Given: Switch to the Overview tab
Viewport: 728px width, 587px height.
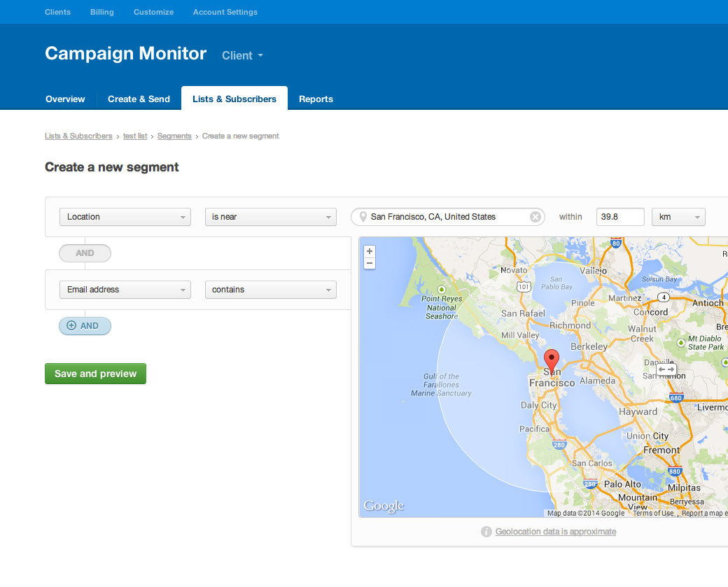Looking at the screenshot, I should [x=65, y=99].
